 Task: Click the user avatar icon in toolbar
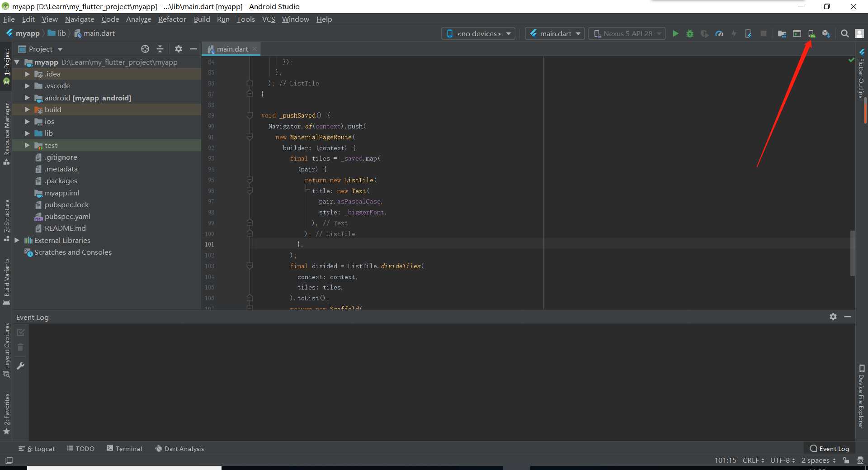(860, 33)
